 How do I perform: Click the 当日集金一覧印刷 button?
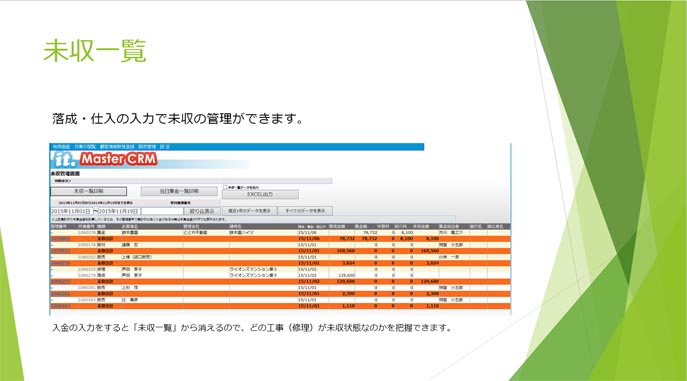pos(179,191)
